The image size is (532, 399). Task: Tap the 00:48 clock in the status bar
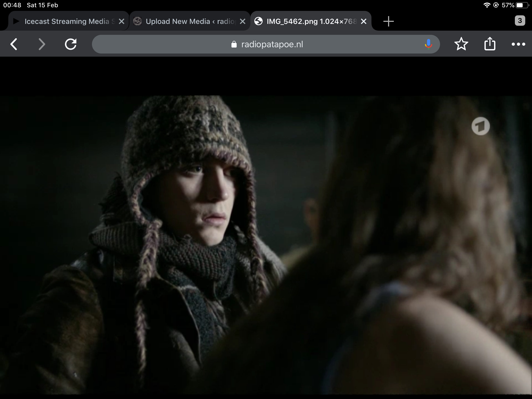12,5
